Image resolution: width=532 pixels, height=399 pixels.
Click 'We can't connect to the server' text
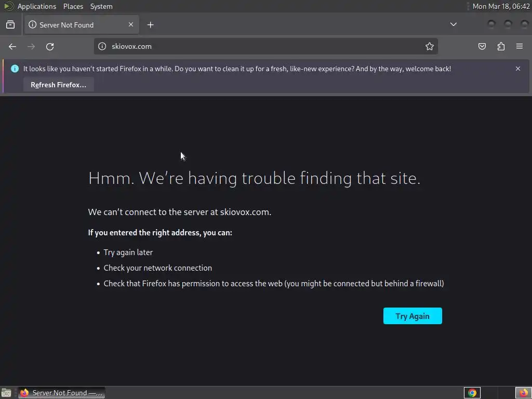(x=179, y=212)
